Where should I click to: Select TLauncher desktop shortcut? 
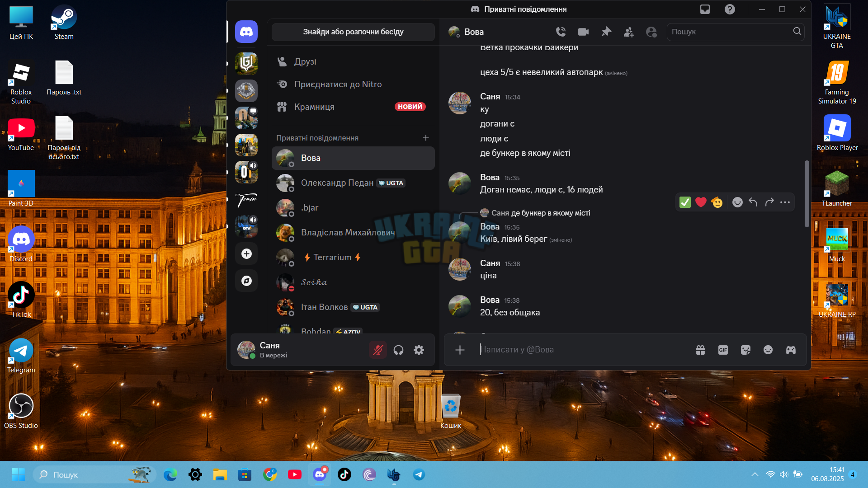click(x=837, y=189)
